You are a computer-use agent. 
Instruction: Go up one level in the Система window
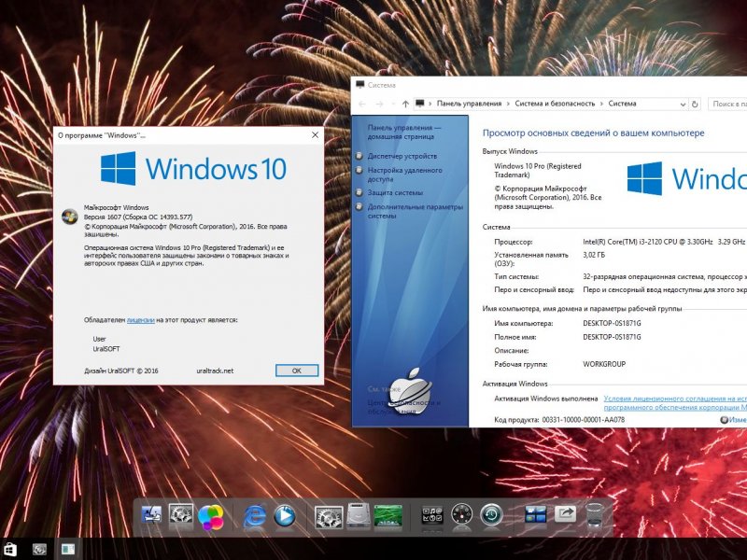point(405,104)
